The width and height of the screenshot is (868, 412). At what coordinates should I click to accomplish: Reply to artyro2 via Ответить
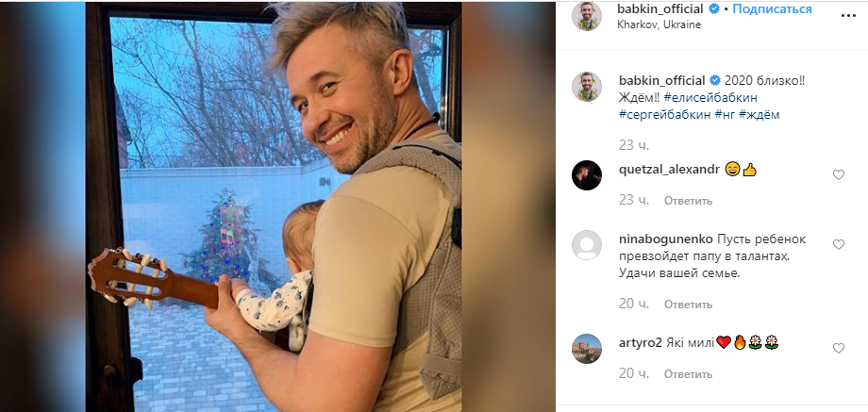click(688, 374)
